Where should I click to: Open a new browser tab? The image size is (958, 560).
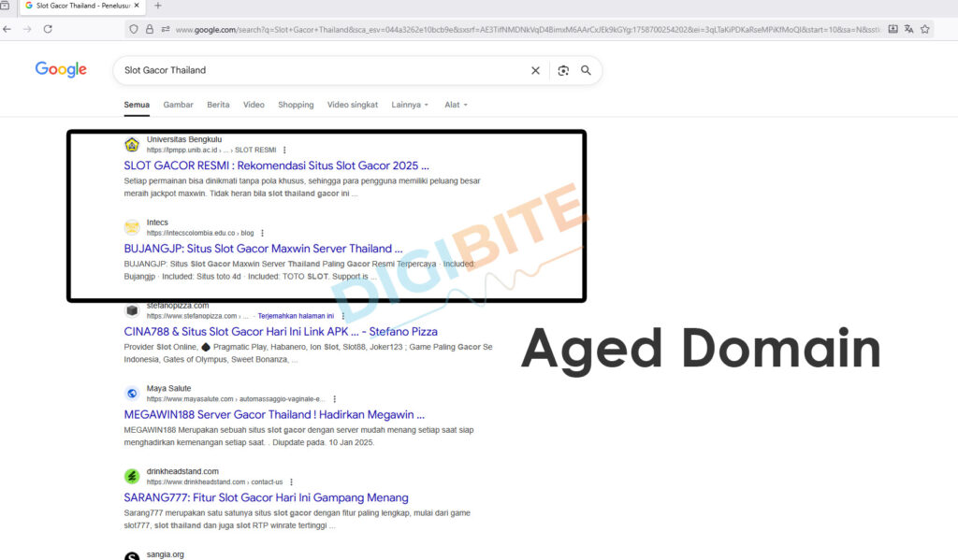pyautogui.click(x=157, y=6)
